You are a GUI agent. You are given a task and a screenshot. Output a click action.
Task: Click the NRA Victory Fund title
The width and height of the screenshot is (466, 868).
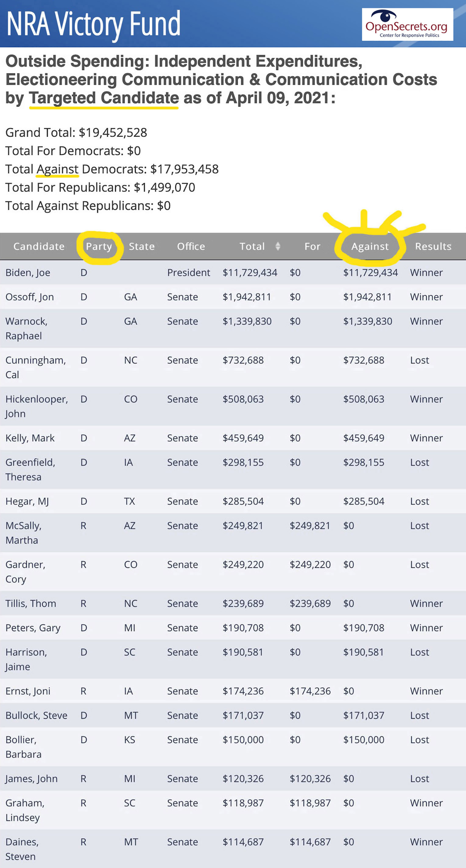coord(93,23)
